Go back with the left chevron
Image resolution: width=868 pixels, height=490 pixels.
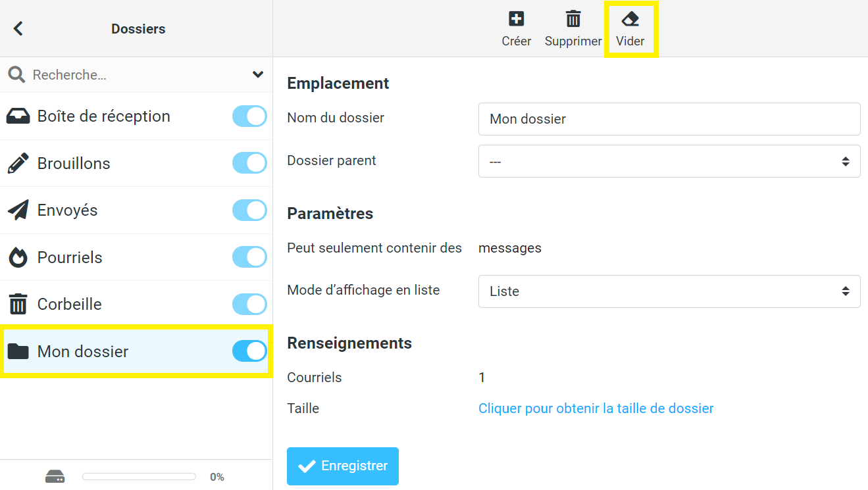[18, 28]
